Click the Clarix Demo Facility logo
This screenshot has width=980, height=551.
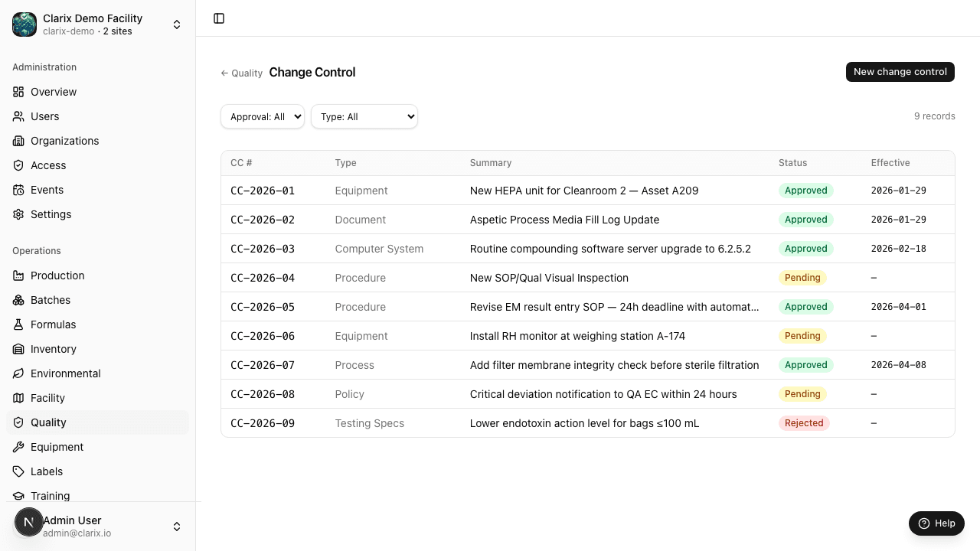(x=24, y=24)
